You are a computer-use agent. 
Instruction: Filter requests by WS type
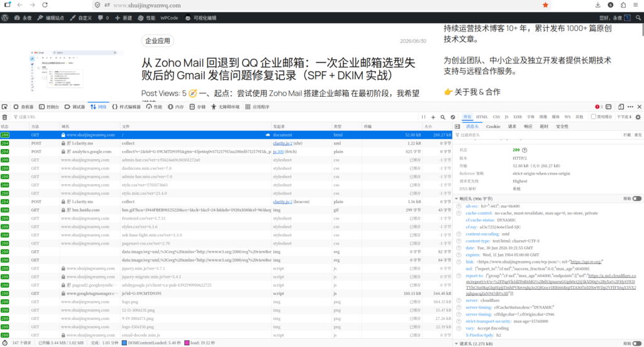point(567,117)
